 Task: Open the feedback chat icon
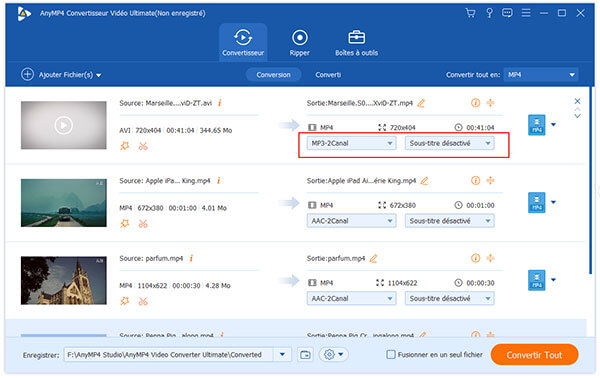pyautogui.click(x=507, y=13)
